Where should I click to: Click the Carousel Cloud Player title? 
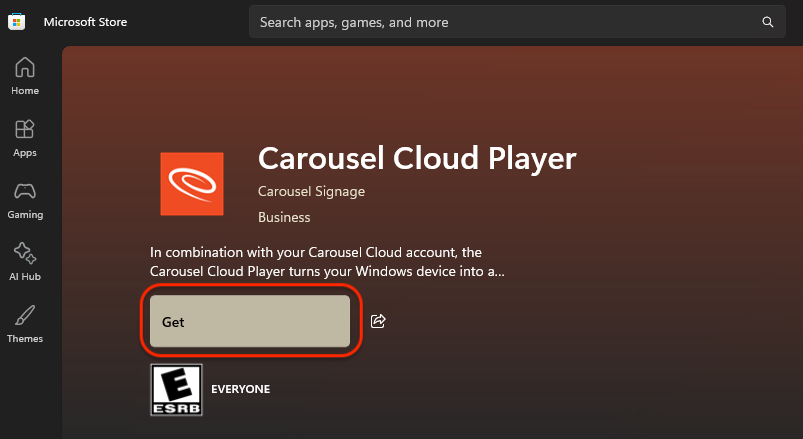tap(417, 158)
